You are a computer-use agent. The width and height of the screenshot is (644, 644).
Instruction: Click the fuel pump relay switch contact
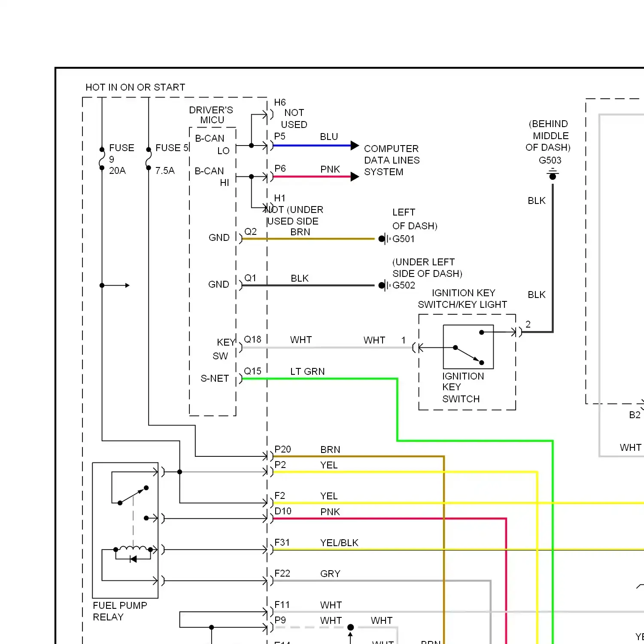coord(133,495)
